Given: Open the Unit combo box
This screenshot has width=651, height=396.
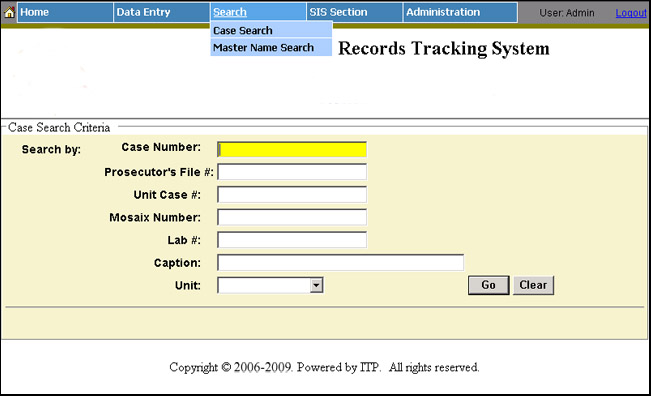Looking at the screenshot, I should coord(270,285).
